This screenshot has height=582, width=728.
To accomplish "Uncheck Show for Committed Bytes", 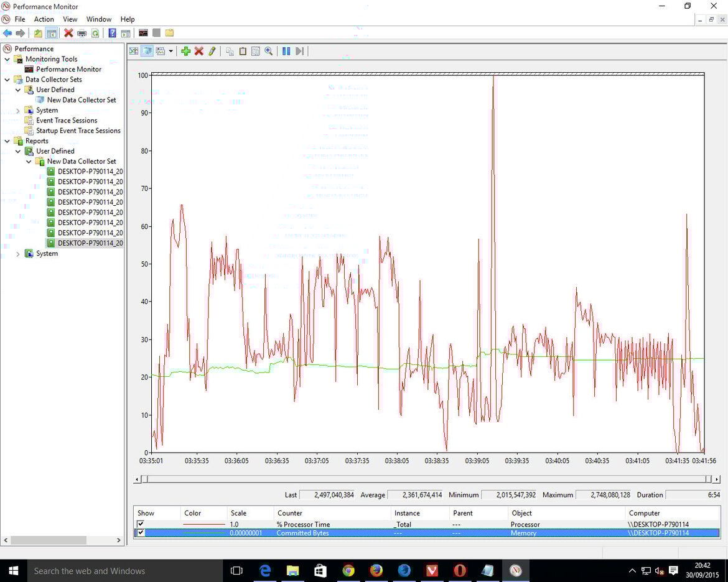I will pos(141,533).
